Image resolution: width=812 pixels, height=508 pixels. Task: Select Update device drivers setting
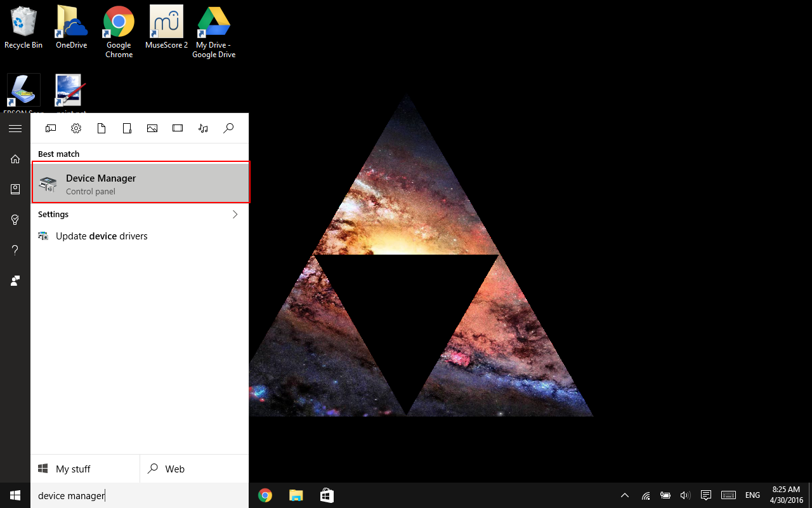[140, 236]
